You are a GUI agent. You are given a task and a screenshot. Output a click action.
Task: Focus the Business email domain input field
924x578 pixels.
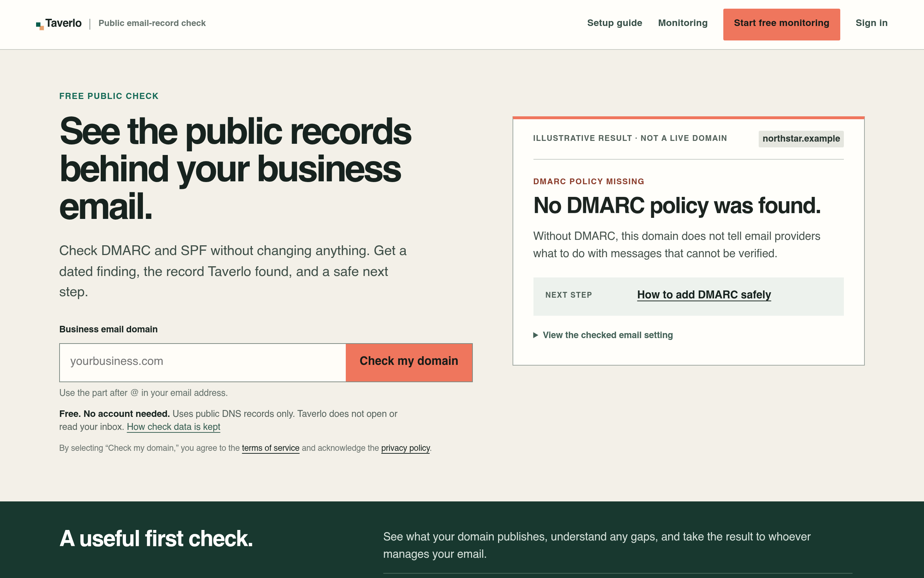[x=203, y=362]
